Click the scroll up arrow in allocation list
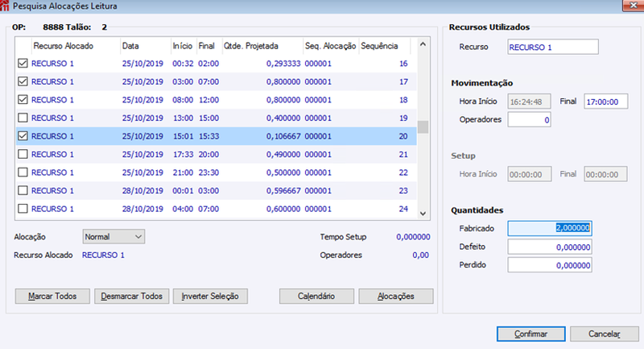This screenshot has height=349, width=644. (423, 44)
